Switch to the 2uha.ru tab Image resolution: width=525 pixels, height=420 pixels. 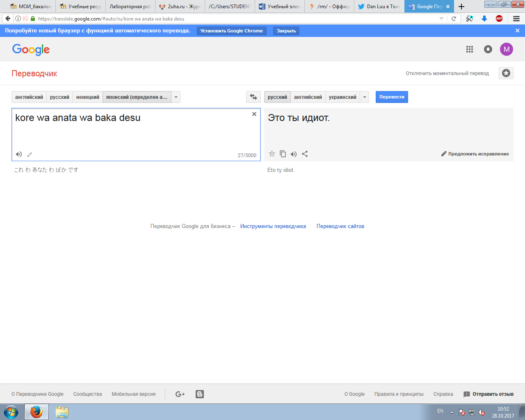180,7
